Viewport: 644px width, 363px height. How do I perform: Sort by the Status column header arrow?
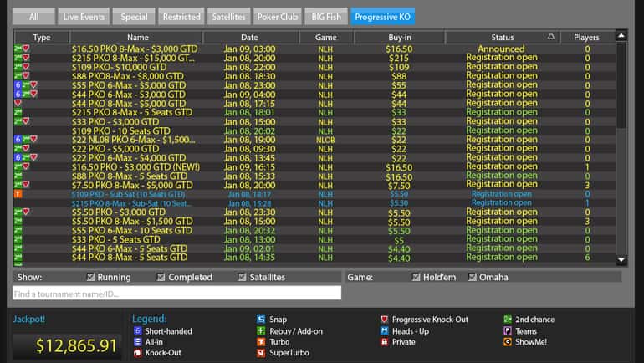pyautogui.click(x=550, y=38)
